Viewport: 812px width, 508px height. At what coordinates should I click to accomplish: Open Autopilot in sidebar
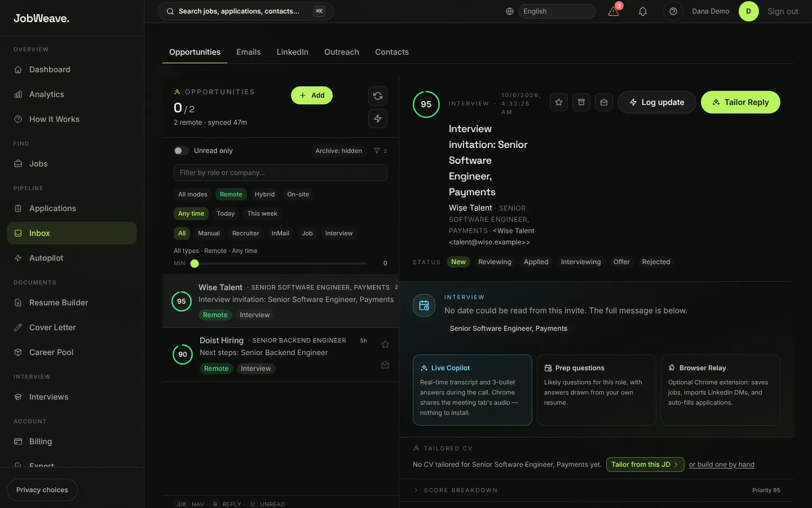72,258
